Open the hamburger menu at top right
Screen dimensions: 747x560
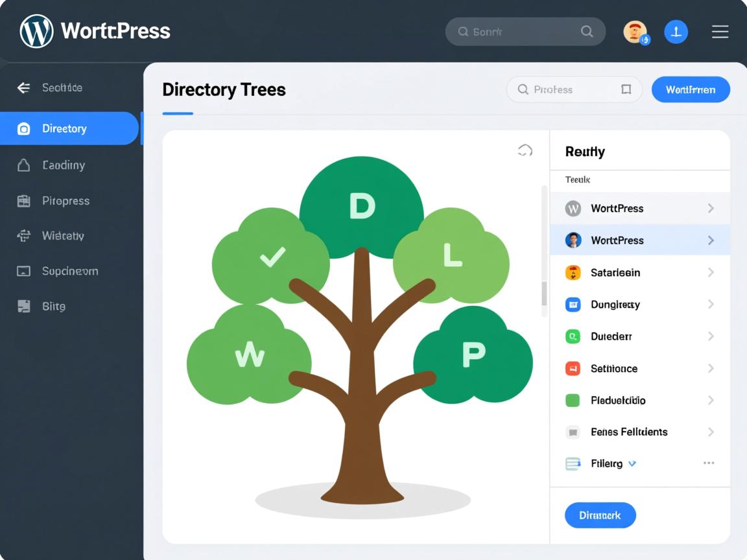[720, 31]
